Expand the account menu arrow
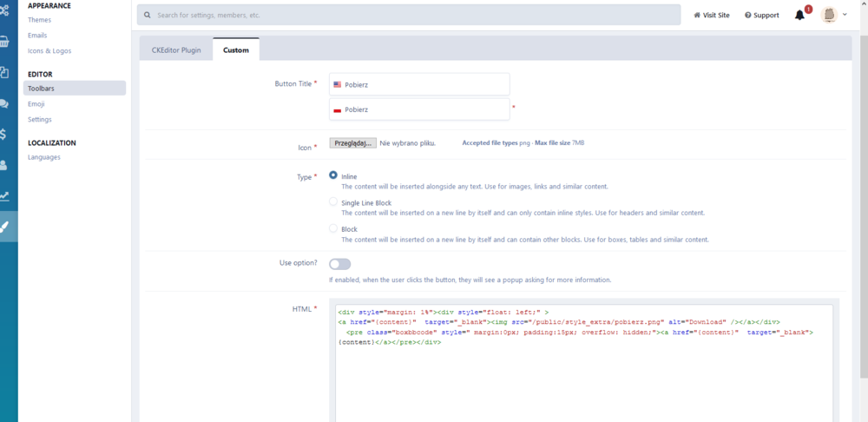Image resolution: width=868 pixels, height=422 pixels. coord(845,15)
